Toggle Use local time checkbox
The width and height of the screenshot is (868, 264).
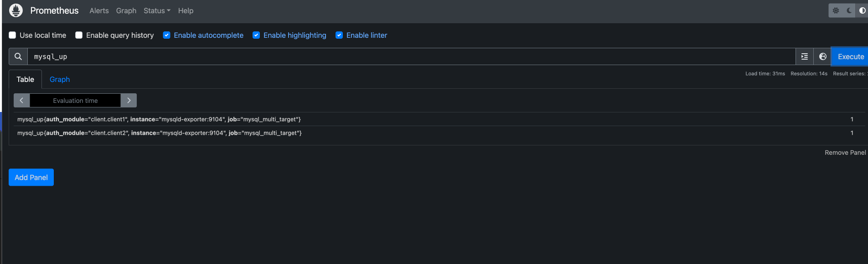[12, 35]
